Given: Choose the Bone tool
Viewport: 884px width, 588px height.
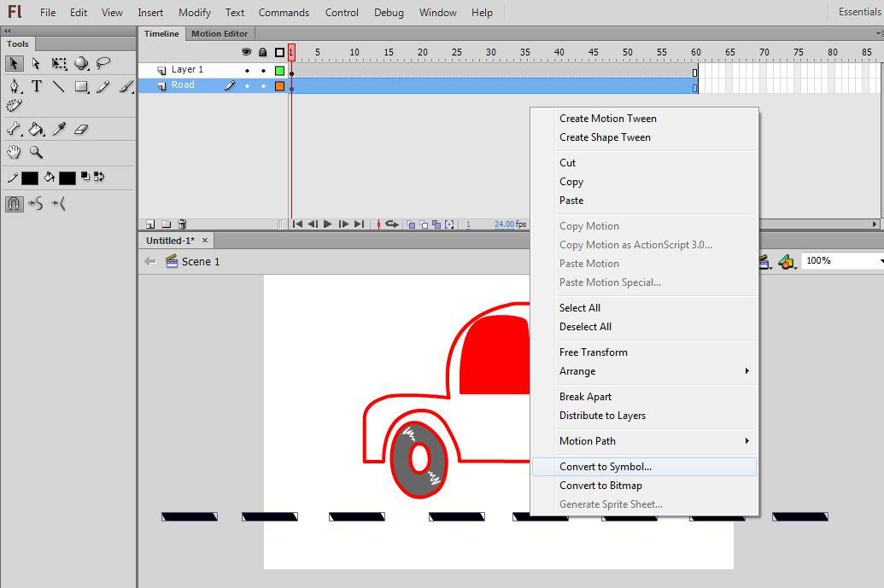Looking at the screenshot, I should pos(15,130).
